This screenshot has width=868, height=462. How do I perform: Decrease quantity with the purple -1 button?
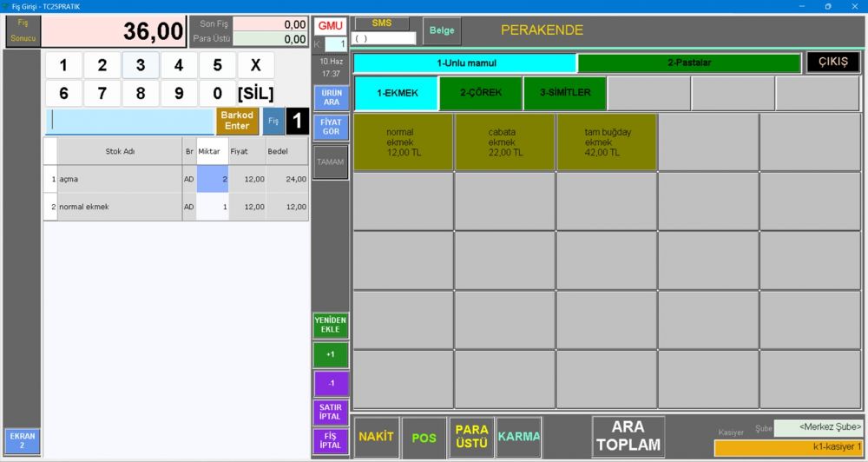pos(331,383)
